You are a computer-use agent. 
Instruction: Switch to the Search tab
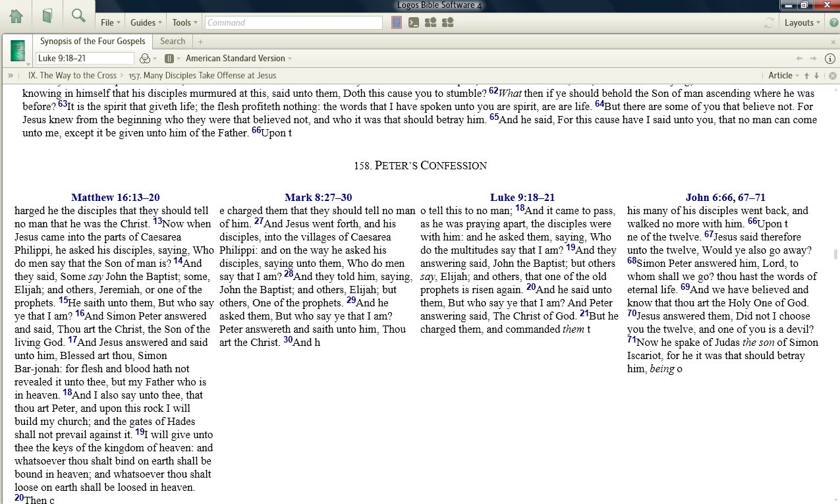173,41
